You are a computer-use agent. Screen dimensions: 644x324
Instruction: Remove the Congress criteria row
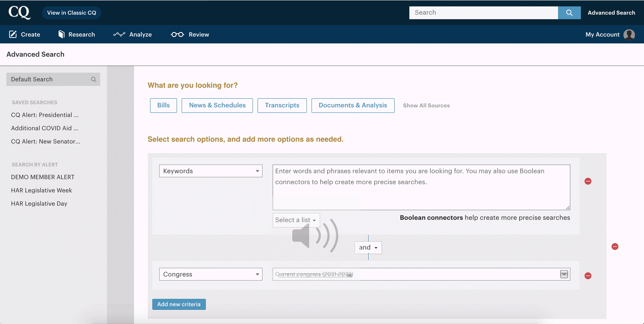click(x=588, y=276)
